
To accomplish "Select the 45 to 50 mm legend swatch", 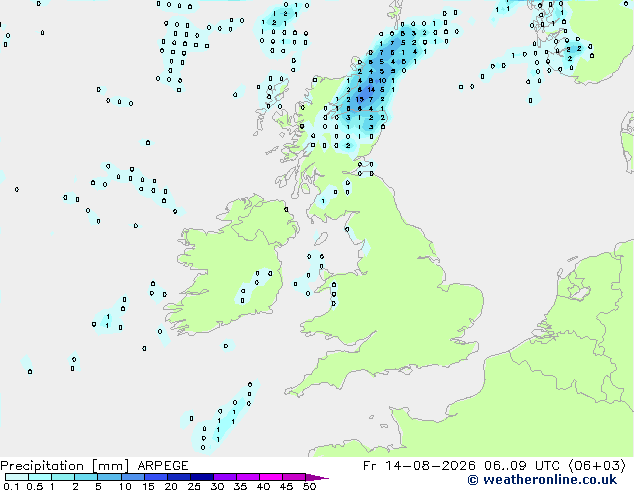I will tap(294, 477).
